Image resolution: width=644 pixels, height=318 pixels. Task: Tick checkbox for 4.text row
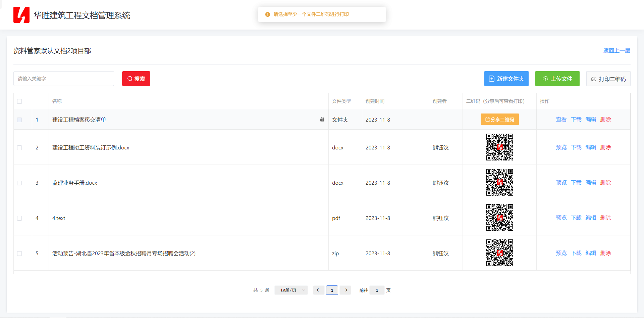(19, 218)
